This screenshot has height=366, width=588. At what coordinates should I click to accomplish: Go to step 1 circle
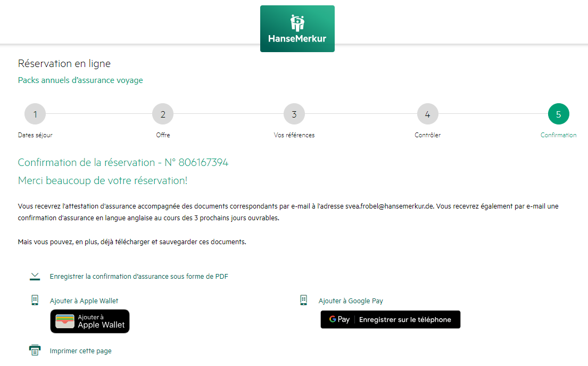[x=35, y=114]
